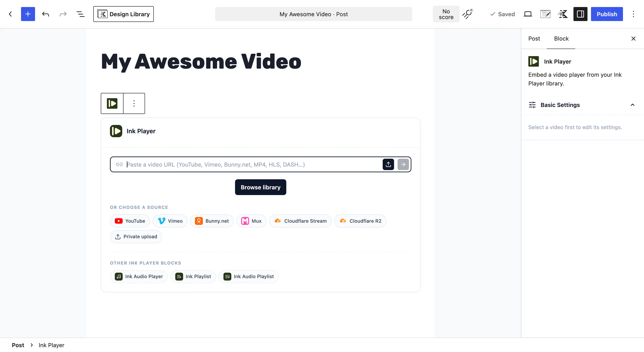The height and width of the screenshot is (352, 644).
Task: Switch to the Ink Audio Playlist block
Action: pyautogui.click(x=248, y=276)
